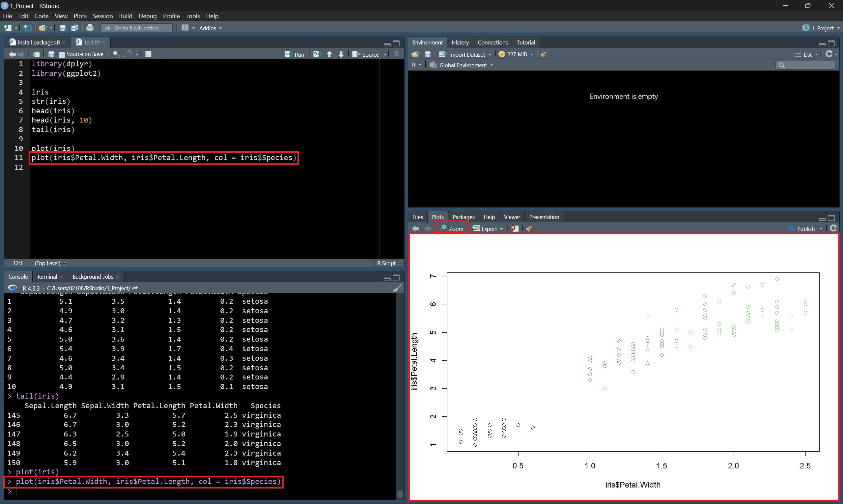Click the re-run previous code region icon
Viewport: 843px width, 504px height.
point(317,54)
